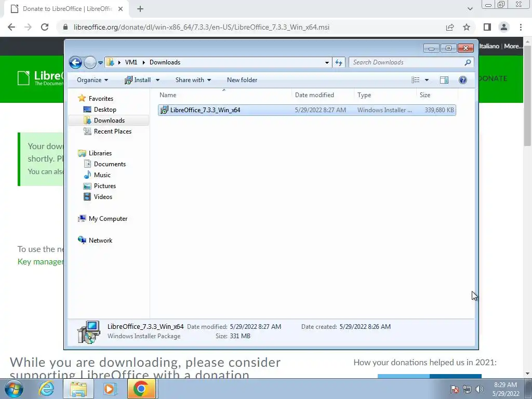Go back in the Explorer window
The image size is (532, 399).
(x=75, y=62)
